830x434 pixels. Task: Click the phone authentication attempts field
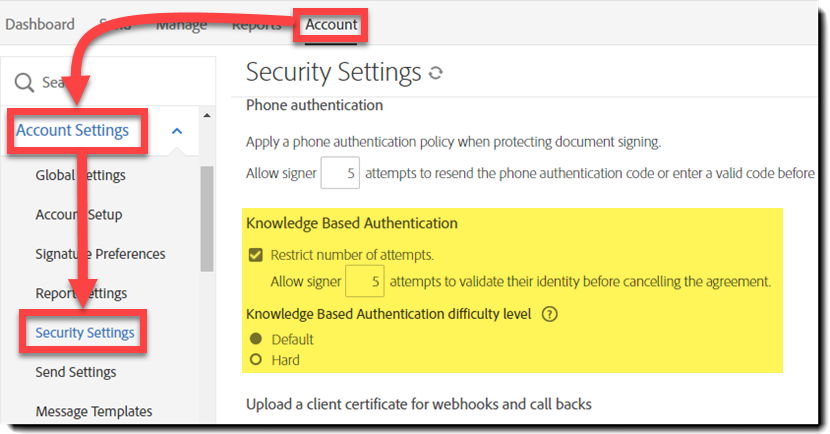(340, 173)
